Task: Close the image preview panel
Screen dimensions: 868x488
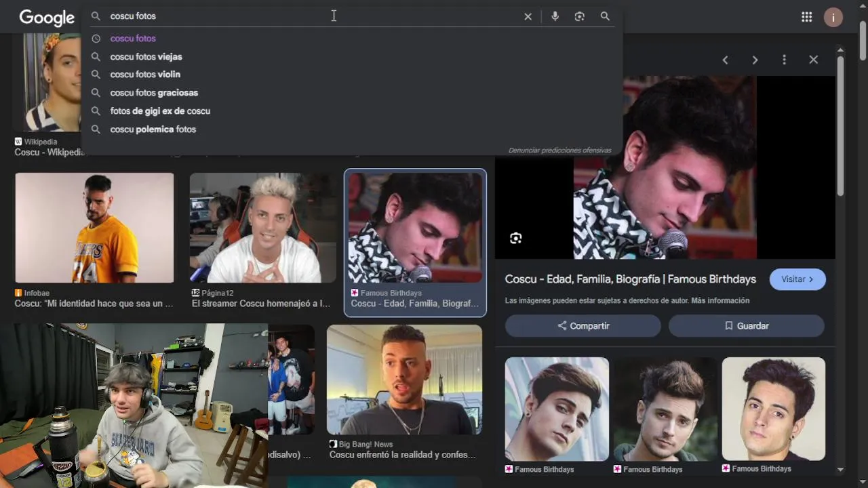Action: 814,60
